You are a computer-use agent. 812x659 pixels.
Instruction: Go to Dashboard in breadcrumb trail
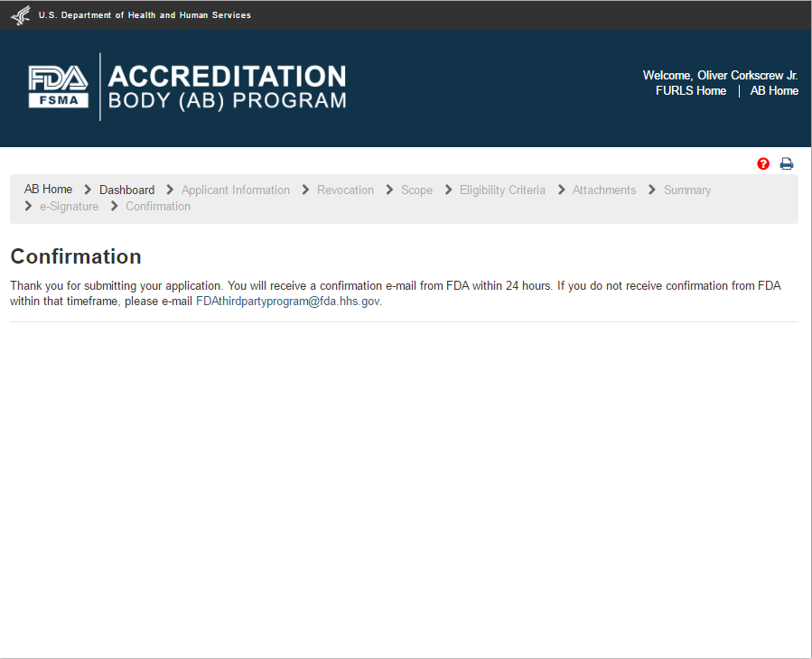(126, 190)
